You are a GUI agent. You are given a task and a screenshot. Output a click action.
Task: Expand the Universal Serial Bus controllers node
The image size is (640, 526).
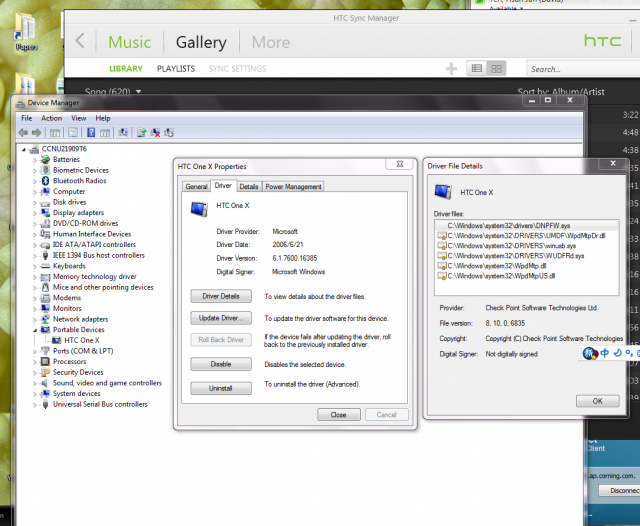pyautogui.click(x=35, y=404)
